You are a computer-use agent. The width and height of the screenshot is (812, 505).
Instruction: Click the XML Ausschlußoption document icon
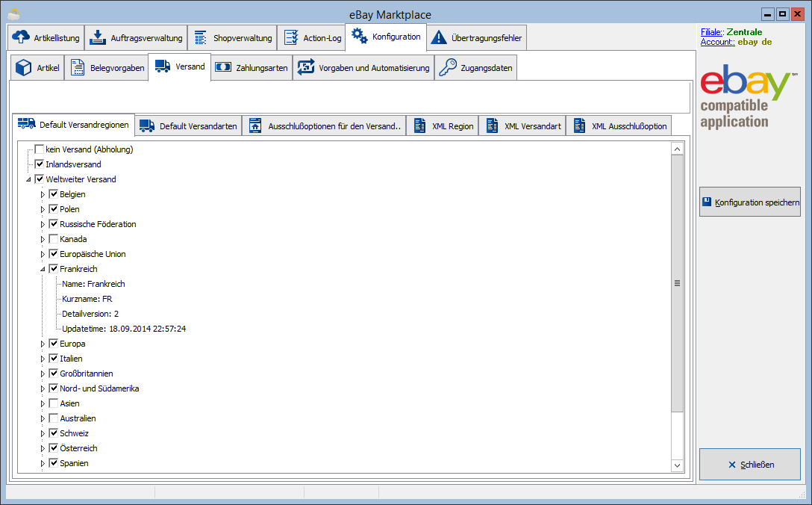579,126
